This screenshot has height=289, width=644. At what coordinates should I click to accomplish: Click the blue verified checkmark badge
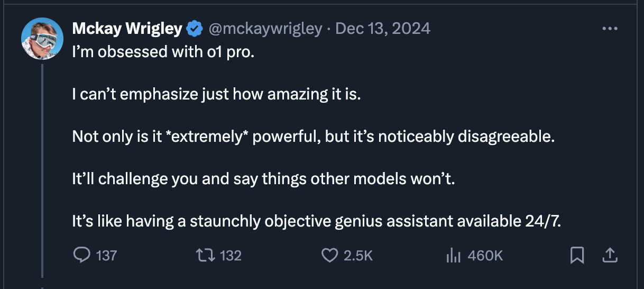pyautogui.click(x=194, y=29)
